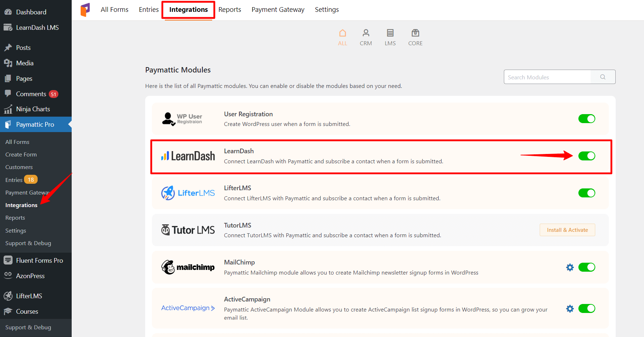Screen dimensions: 644x337
Task: Click the Paymattic Modules heading
Action: click(178, 70)
